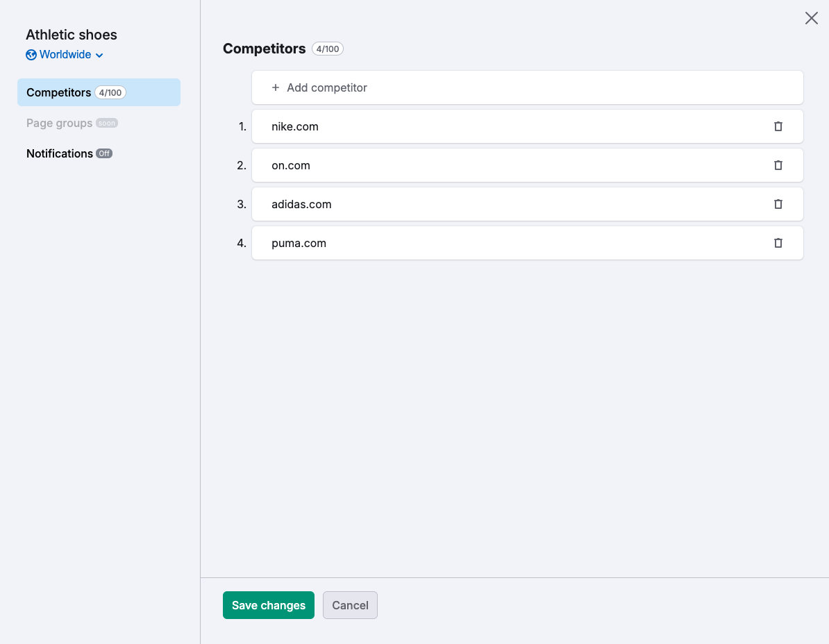This screenshot has width=829, height=644.
Task: Select the nike.com competitor row
Action: (295, 126)
